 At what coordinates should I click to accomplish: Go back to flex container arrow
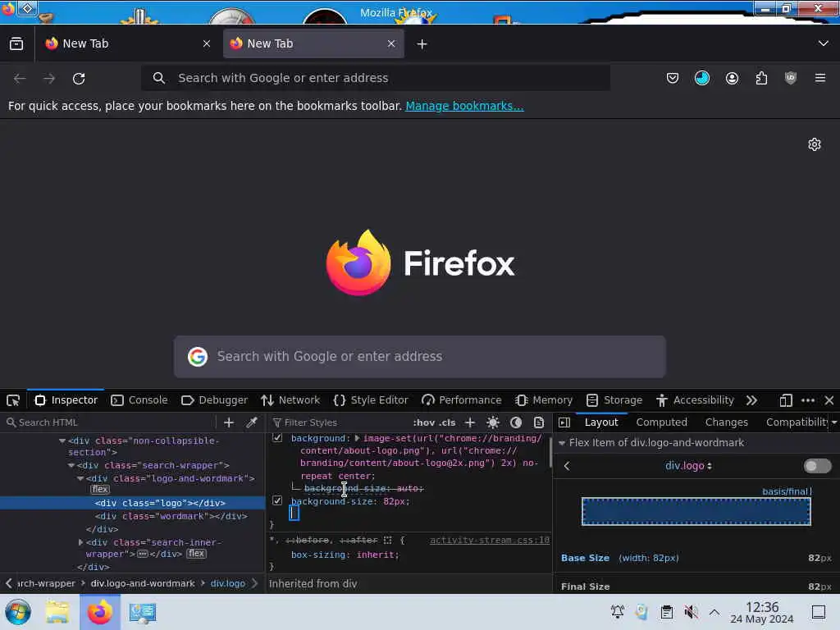(x=567, y=466)
